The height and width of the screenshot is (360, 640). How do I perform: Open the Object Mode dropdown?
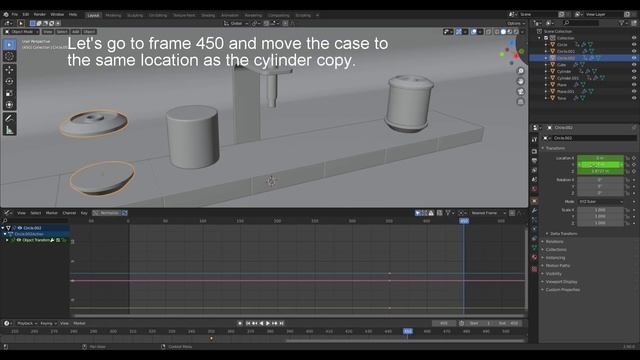click(21, 31)
